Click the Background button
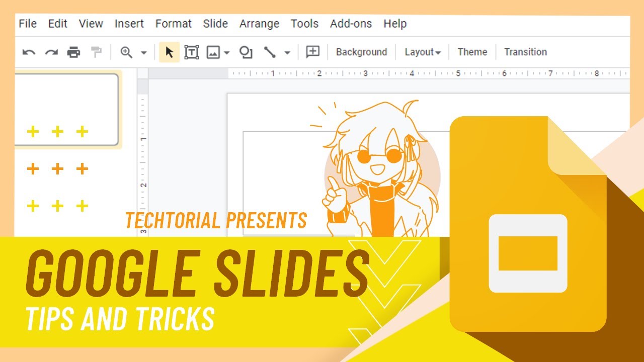 (x=361, y=52)
